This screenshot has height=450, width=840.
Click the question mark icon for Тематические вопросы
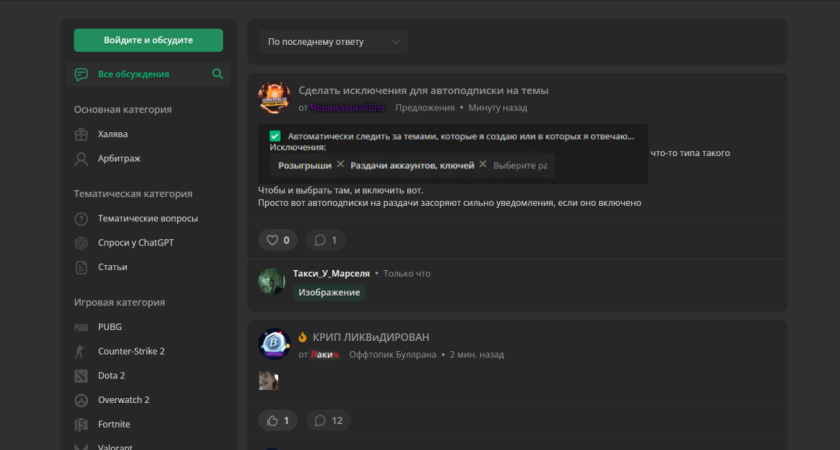[81, 219]
